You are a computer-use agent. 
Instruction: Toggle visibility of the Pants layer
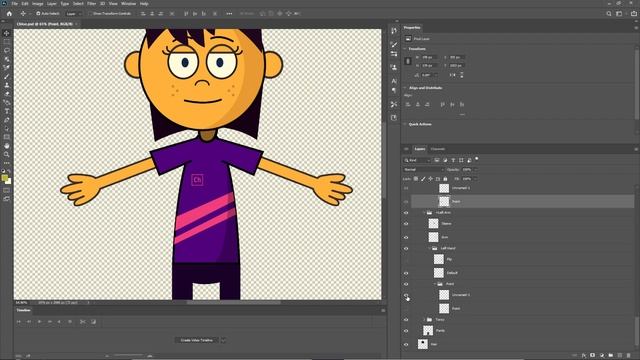coord(406,331)
